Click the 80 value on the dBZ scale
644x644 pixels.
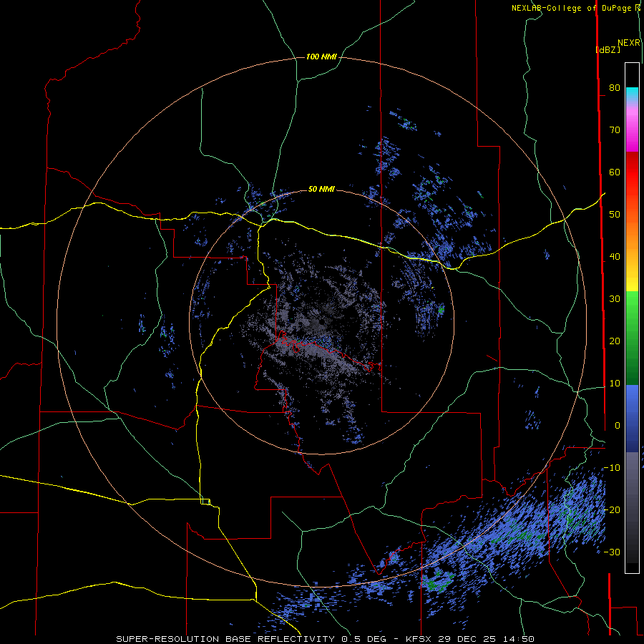pyautogui.click(x=615, y=87)
